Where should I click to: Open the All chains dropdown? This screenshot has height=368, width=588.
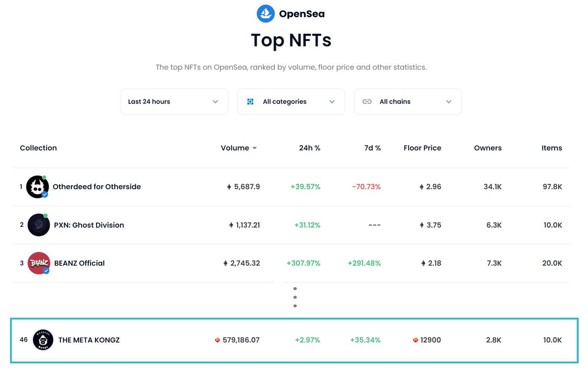click(x=408, y=101)
